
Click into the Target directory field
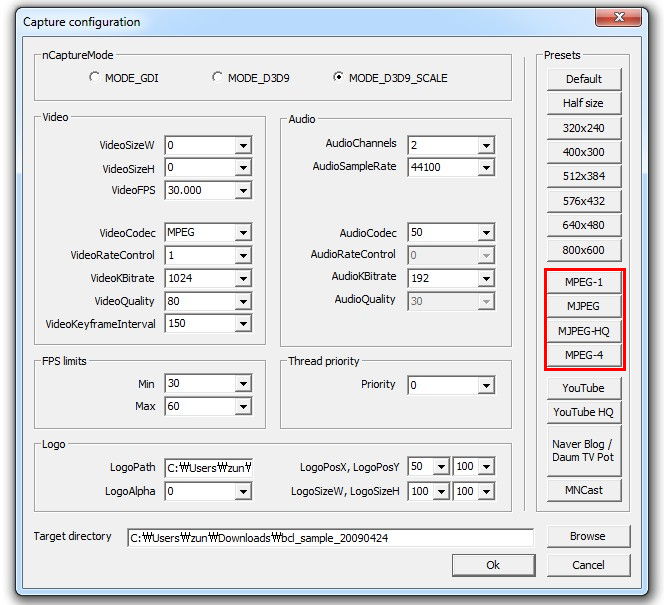pos(330,538)
